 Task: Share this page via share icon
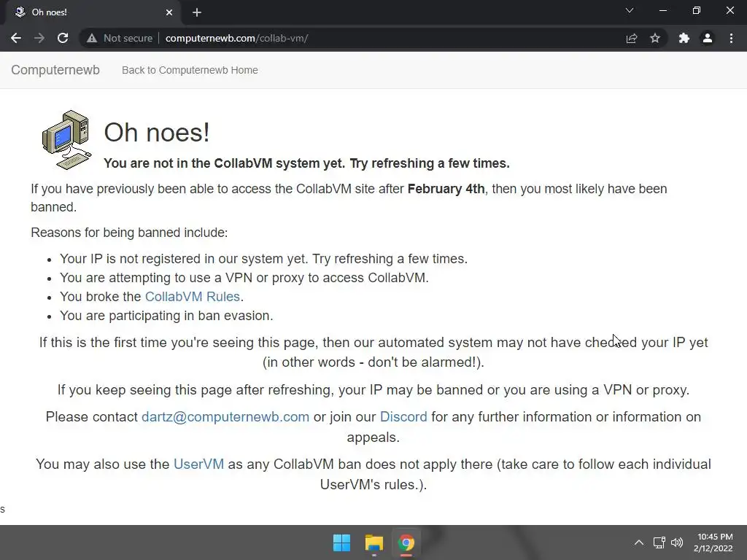(x=632, y=38)
